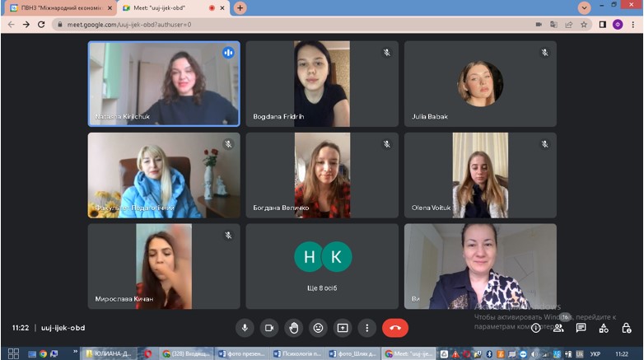Select Мирослава Кичан's video tile
This screenshot has width=644, height=360.
[164, 266]
